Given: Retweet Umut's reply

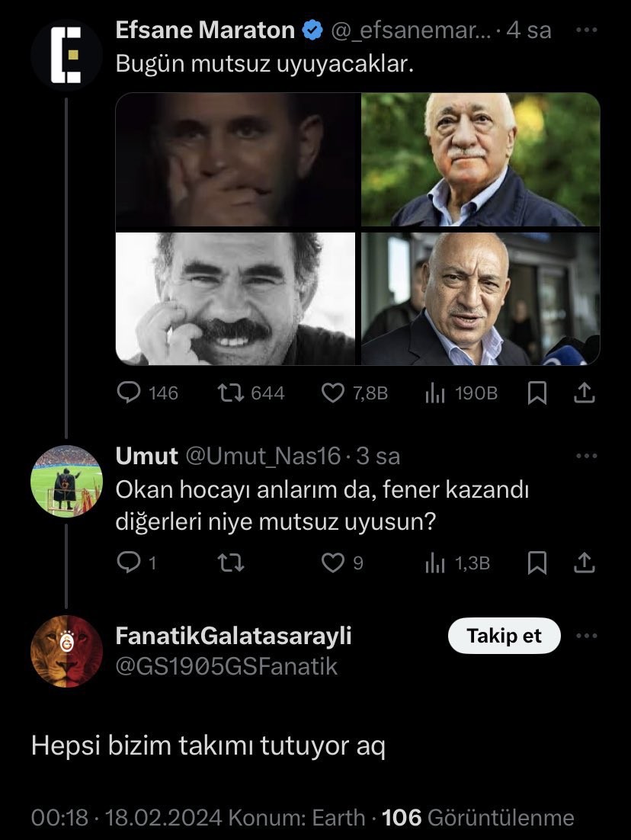Looking at the screenshot, I should tap(228, 563).
